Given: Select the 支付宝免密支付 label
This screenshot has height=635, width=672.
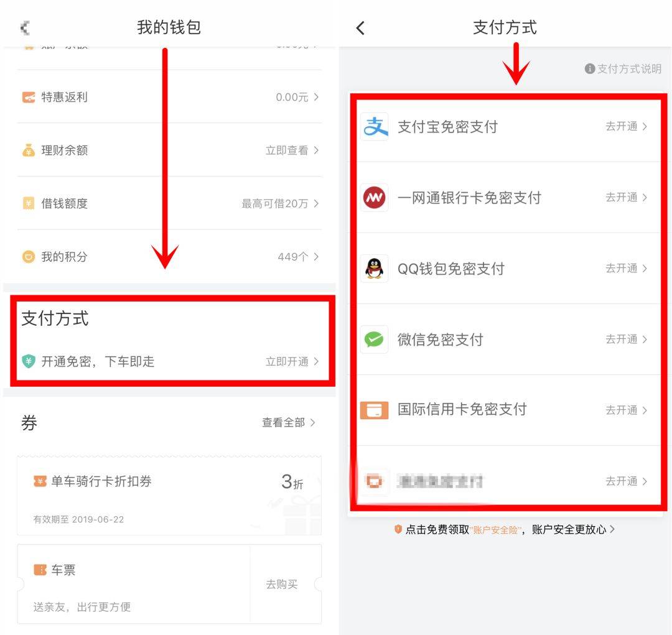Looking at the screenshot, I should 447,127.
